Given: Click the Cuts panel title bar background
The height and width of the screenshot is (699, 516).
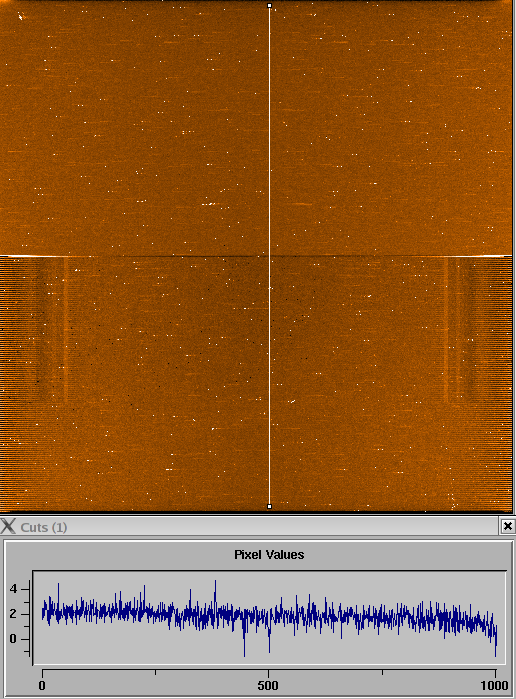Looking at the screenshot, I should 281,526.
